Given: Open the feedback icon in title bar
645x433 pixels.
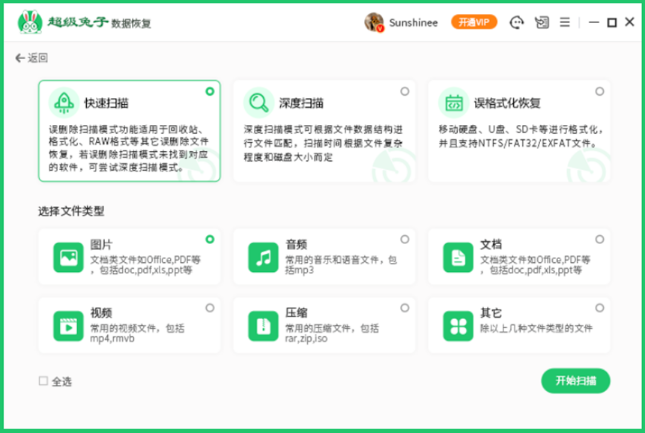Looking at the screenshot, I should coord(541,22).
